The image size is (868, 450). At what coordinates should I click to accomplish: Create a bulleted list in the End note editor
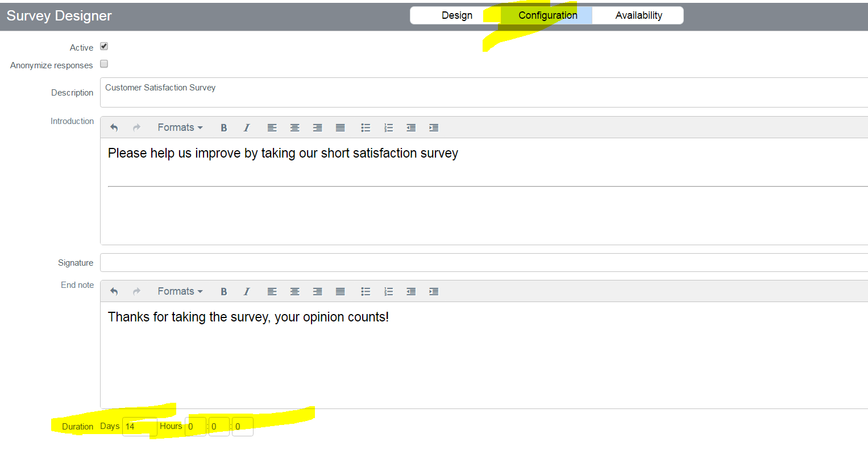point(366,291)
